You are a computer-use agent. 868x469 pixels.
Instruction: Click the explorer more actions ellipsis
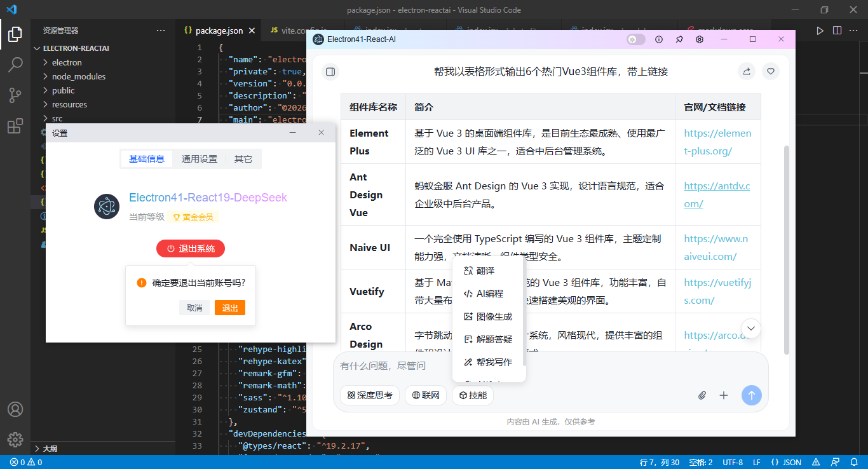pos(161,31)
